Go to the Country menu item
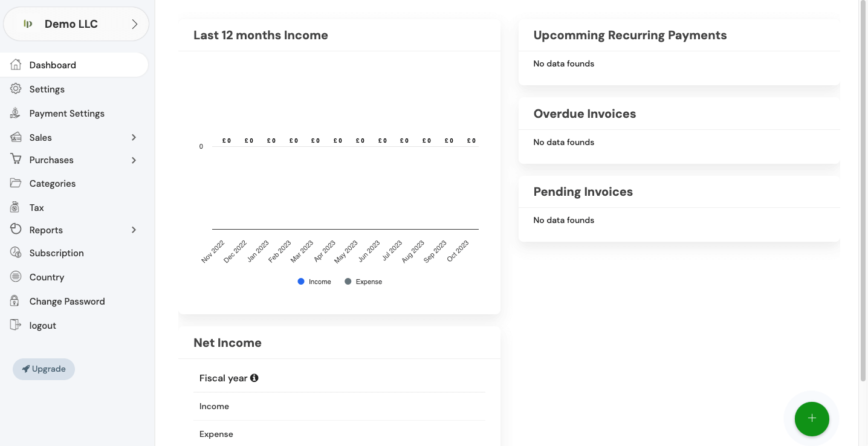The height and width of the screenshot is (446, 868). [47, 277]
